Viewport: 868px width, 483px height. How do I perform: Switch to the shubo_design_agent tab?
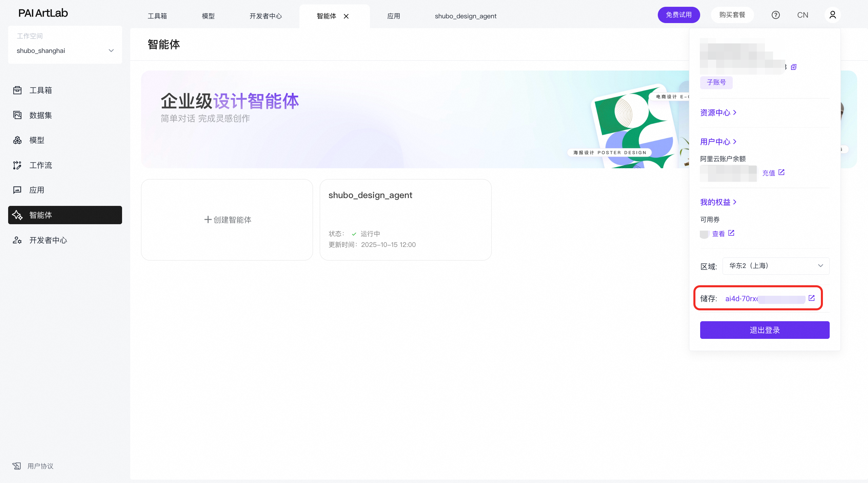[465, 16]
